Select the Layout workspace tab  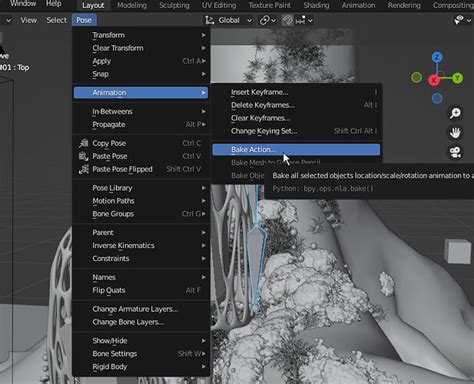point(93,5)
